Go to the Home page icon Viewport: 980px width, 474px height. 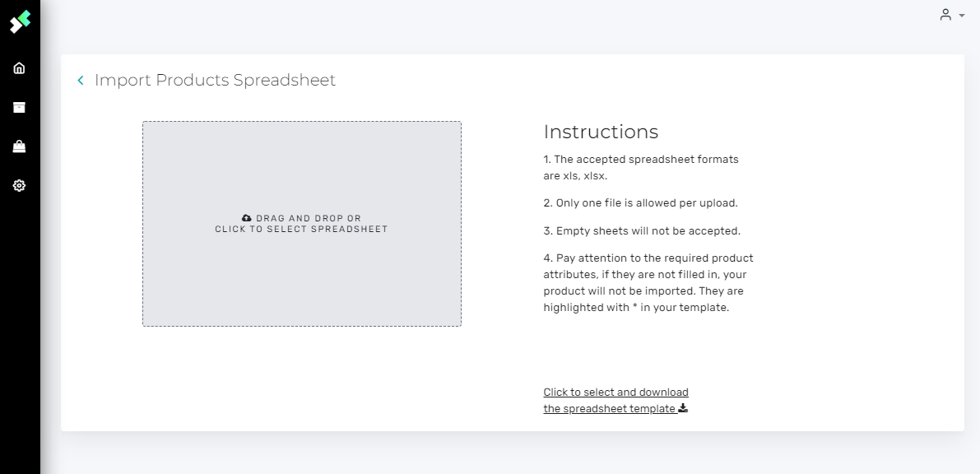[x=20, y=67]
